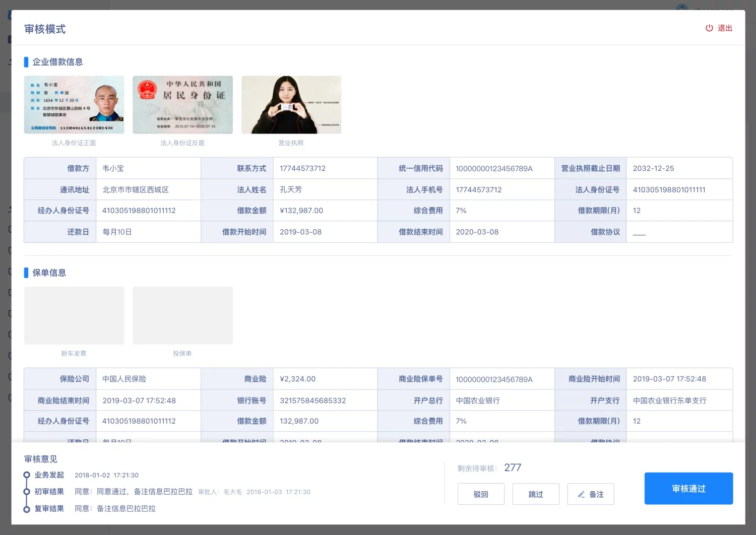Open the 法人身份证反面 ID card image

[182, 105]
